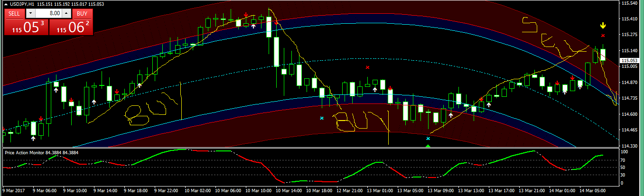This screenshot has width=644, height=196.
Task: Click the 115.410 price scale label
Action: pyautogui.click(x=629, y=19)
